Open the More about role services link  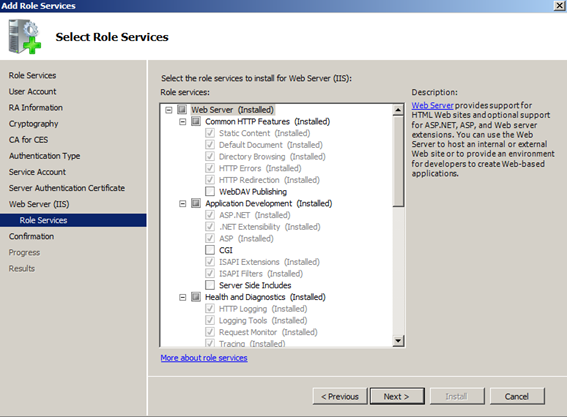[204, 358]
